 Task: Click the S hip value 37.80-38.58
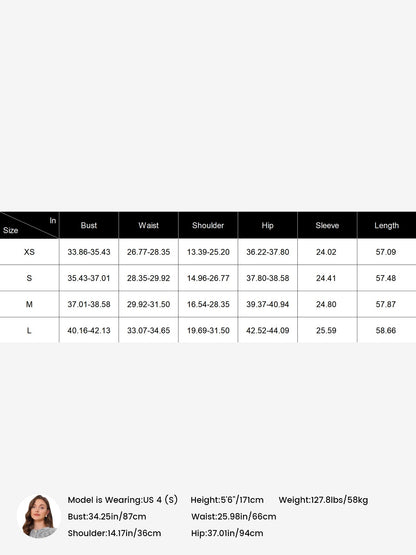268,278
